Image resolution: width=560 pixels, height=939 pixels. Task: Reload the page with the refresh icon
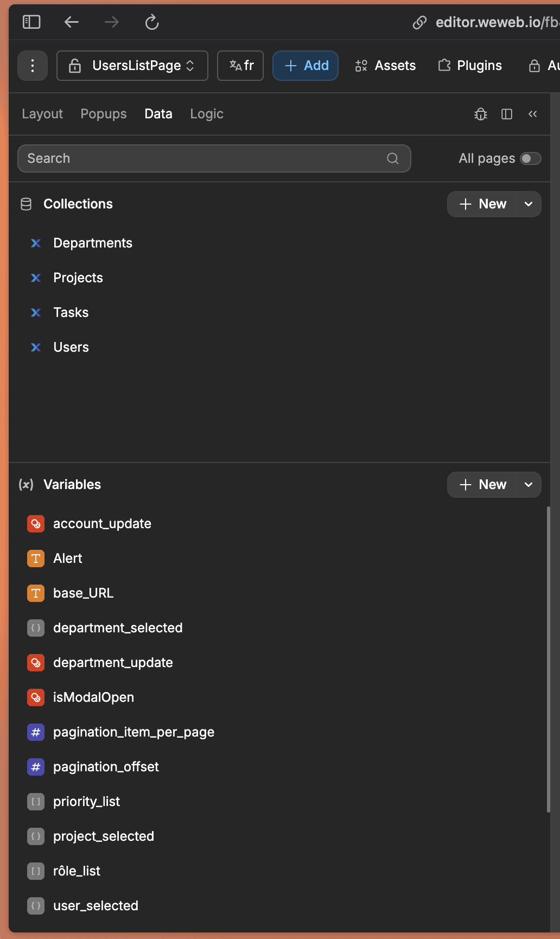152,22
